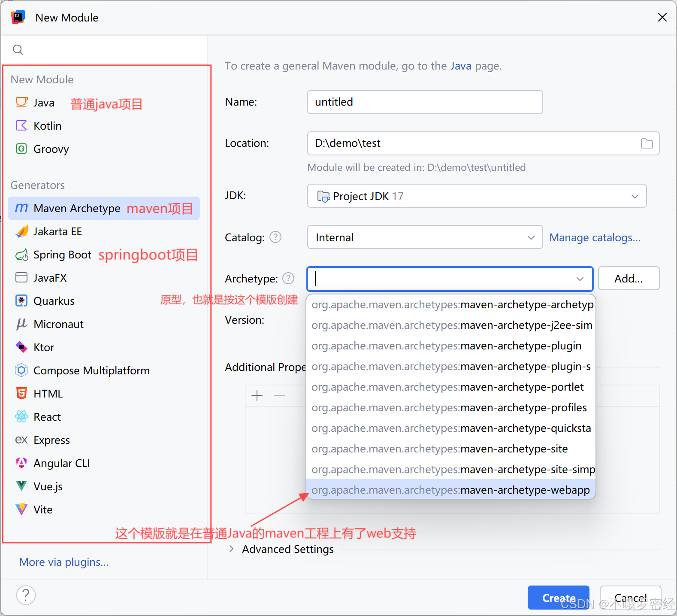
Task: Choose maven-archetype-profiles option
Action: tap(451, 408)
